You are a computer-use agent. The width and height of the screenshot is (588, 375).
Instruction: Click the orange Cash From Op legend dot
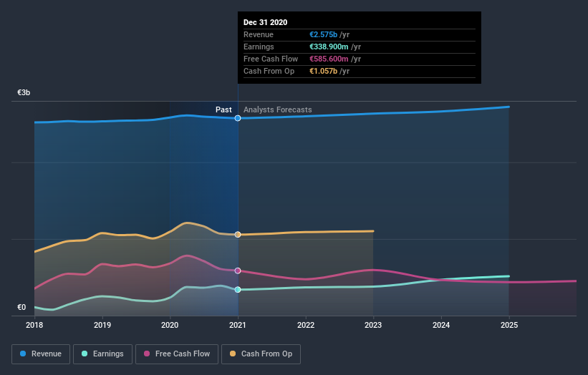233,354
